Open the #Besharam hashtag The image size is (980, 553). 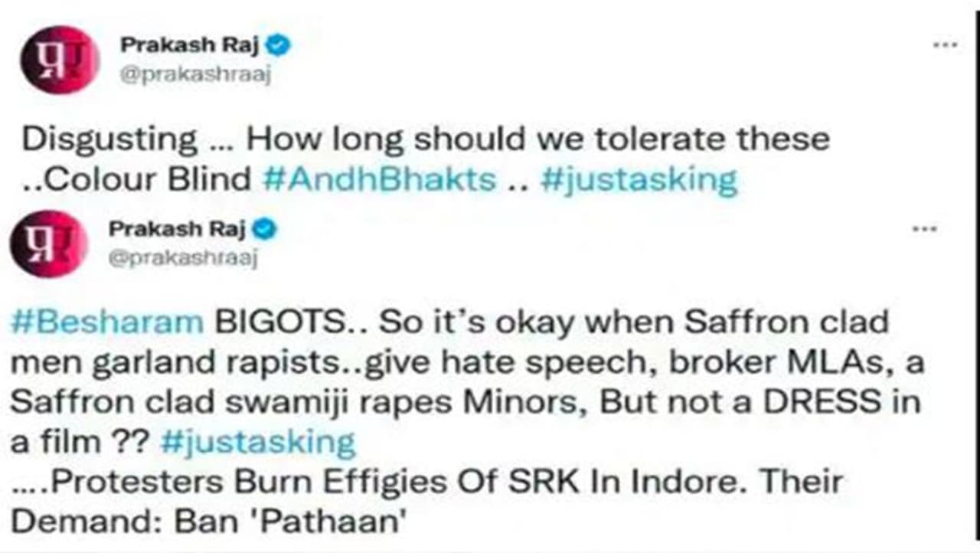106,322
